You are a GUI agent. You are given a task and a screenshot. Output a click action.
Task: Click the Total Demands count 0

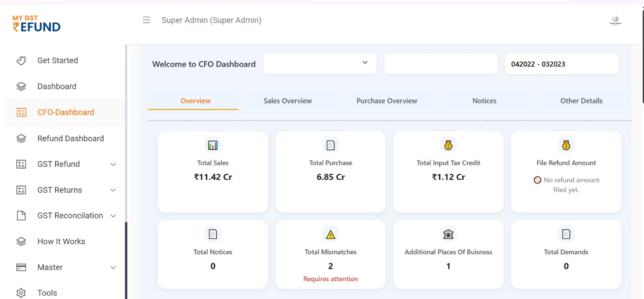566,266
